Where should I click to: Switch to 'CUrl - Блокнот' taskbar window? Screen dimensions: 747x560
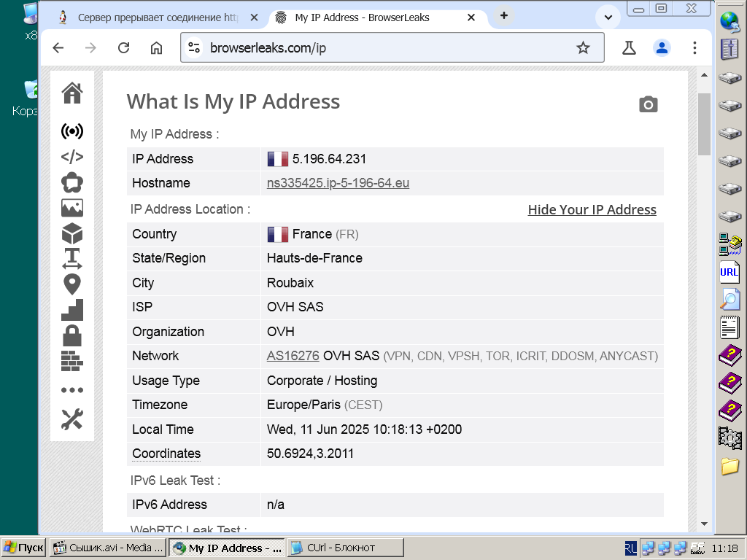click(x=345, y=548)
